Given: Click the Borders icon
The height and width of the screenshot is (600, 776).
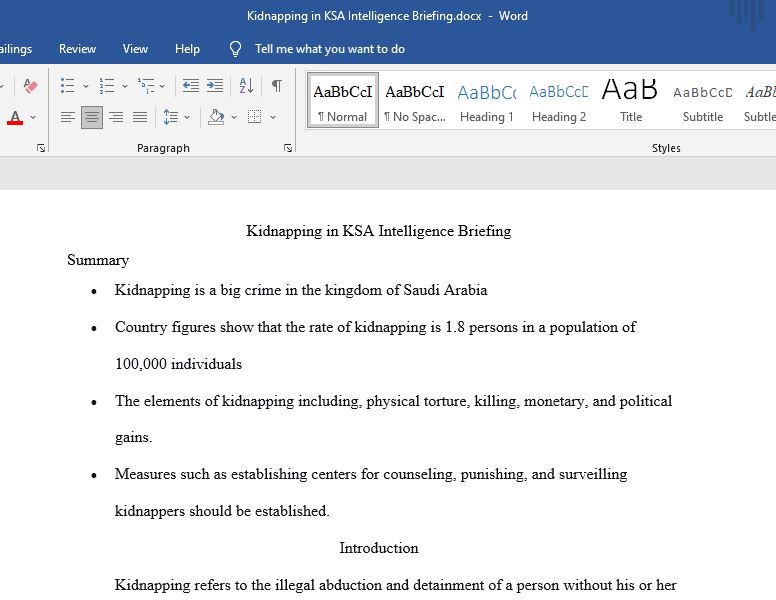Looking at the screenshot, I should click(254, 117).
